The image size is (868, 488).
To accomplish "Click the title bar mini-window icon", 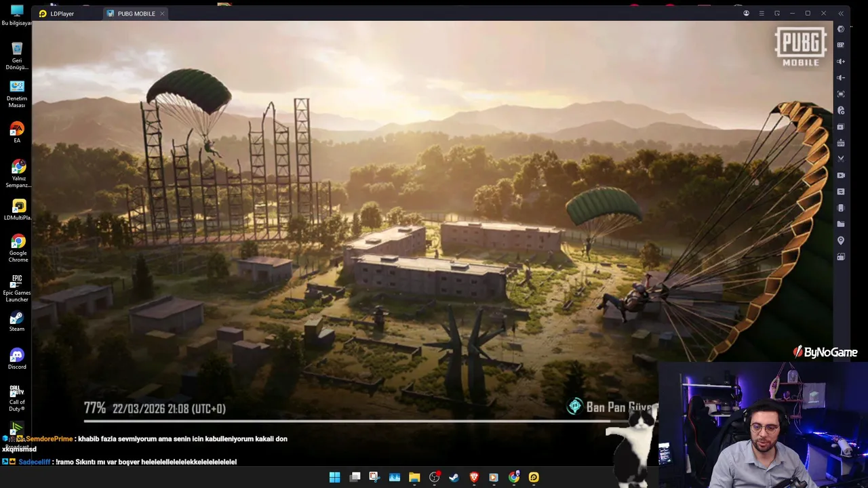I will [x=777, y=14].
